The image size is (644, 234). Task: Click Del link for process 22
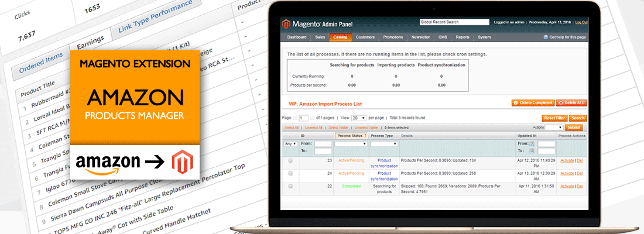pos(580,186)
